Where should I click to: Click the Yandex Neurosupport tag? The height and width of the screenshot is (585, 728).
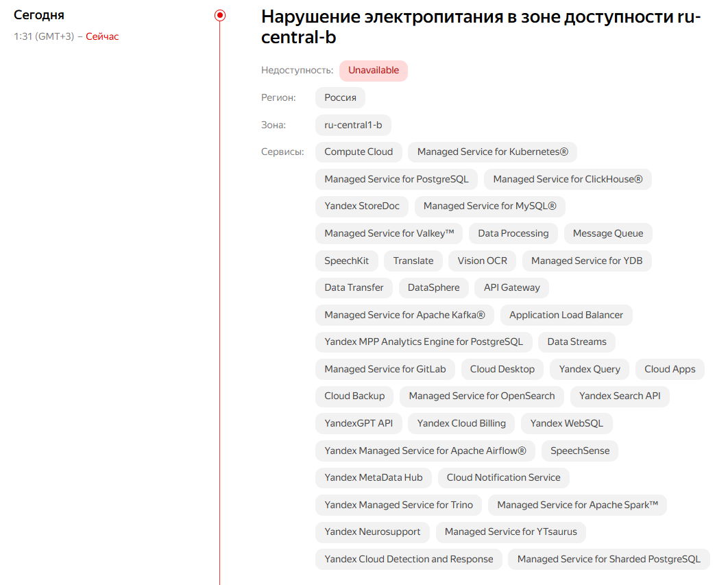pyautogui.click(x=372, y=532)
